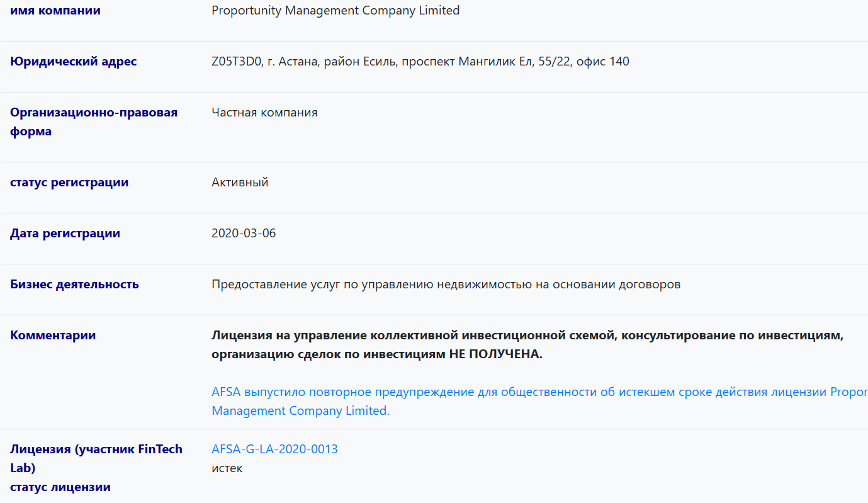Click the business activity description text
The width and height of the screenshot is (868, 503).
446,285
